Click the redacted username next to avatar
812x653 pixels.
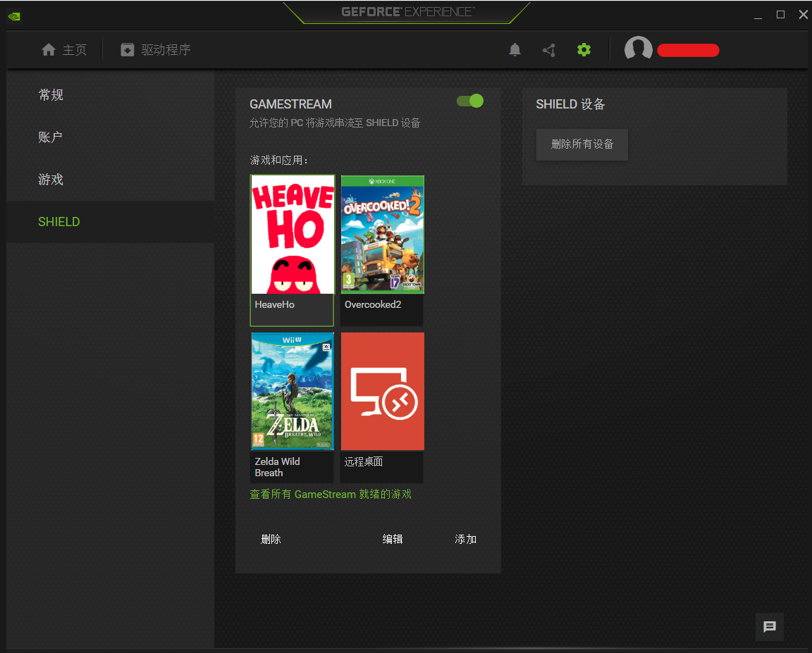click(x=688, y=50)
